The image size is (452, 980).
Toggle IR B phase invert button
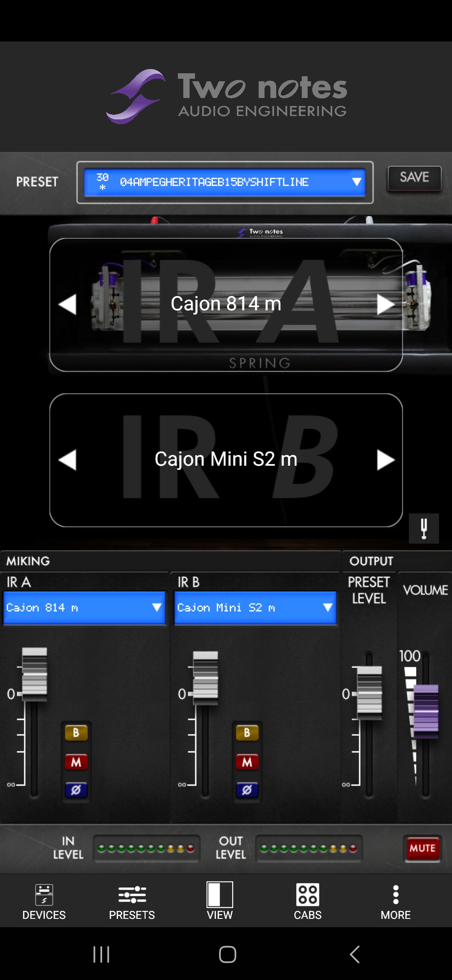[247, 790]
